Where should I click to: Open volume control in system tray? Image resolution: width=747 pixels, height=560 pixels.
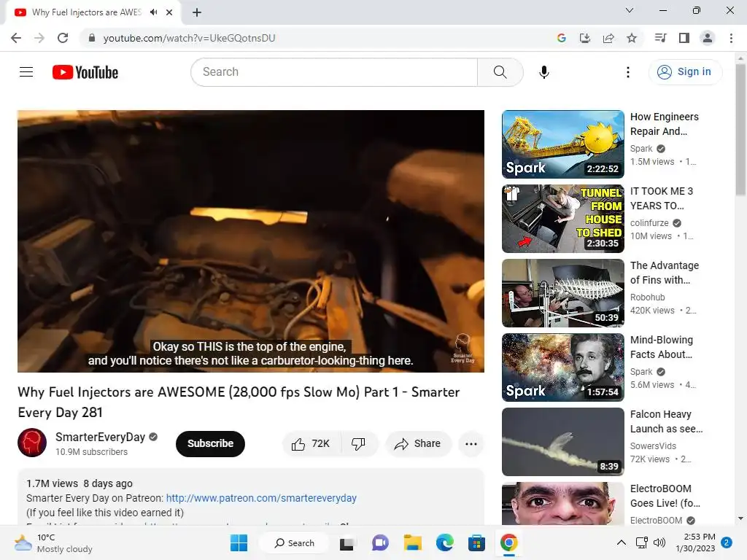click(659, 542)
